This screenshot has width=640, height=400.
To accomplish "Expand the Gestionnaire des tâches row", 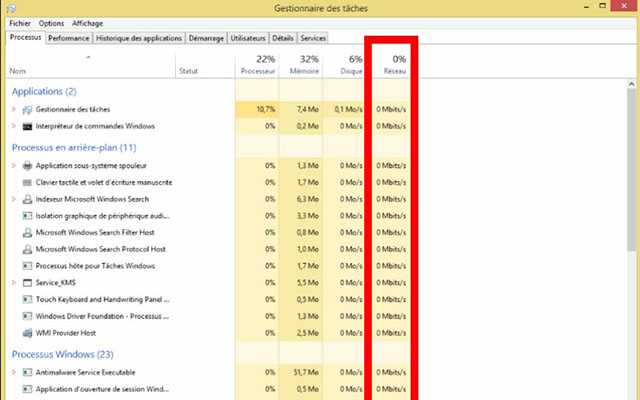I will (14, 109).
